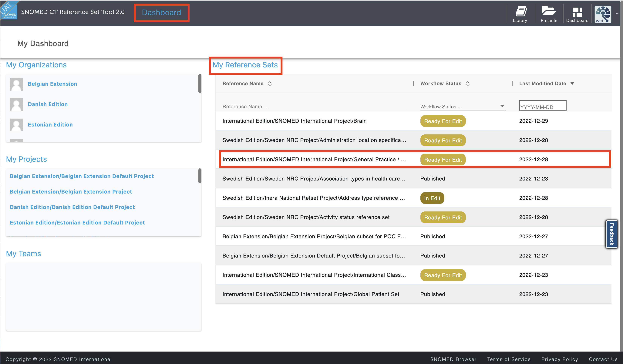Click the Dashboard title in header
This screenshot has height=364, width=623.
click(x=161, y=13)
